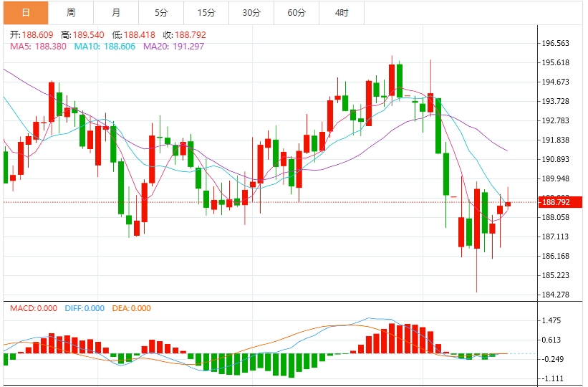
Task: Click the latest small red candlestick
Action: click(508, 204)
